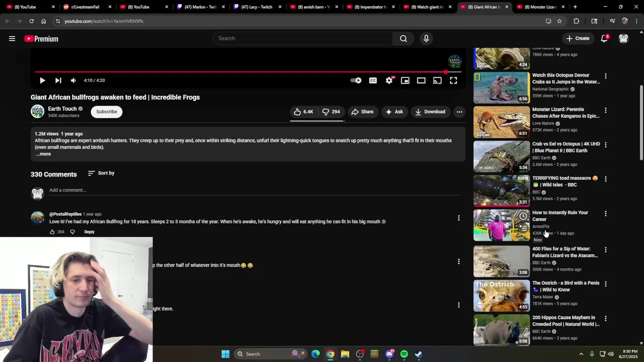Dislike the bullfrog video
Image resolution: width=644 pixels, height=362 pixels.
(331, 112)
